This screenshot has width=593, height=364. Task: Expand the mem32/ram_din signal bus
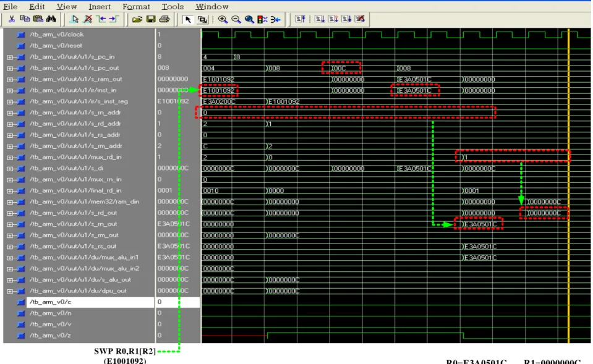coord(9,202)
